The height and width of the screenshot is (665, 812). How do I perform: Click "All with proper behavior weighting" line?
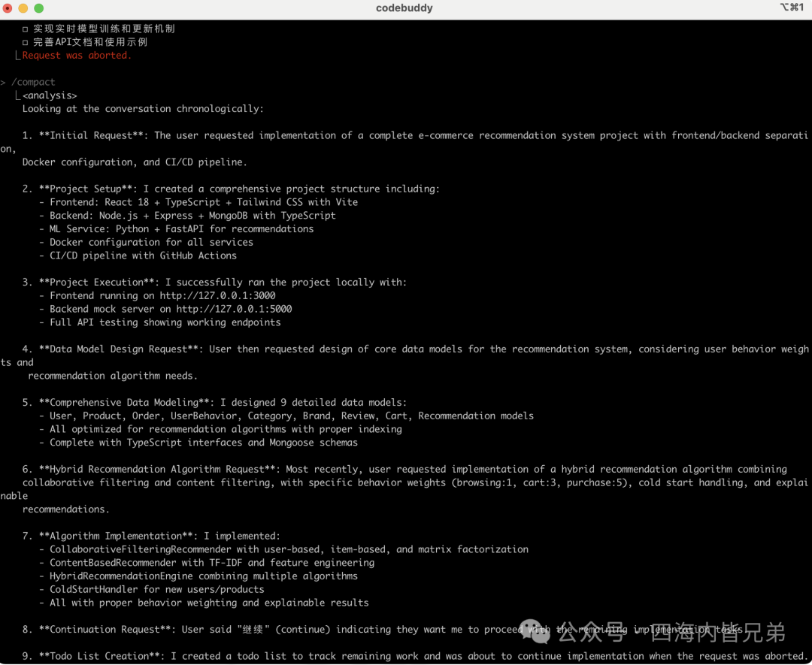[204, 603]
